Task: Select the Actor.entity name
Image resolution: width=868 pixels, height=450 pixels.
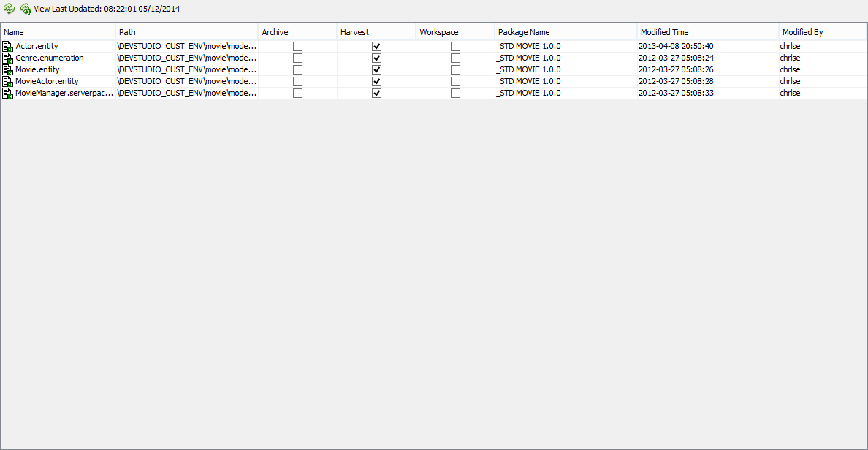Action: (37, 47)
